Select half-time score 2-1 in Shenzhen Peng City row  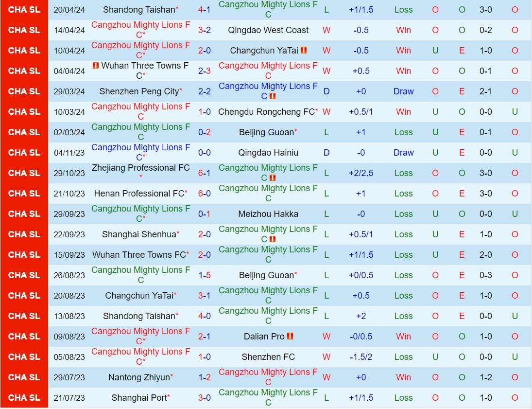[485, 91]
